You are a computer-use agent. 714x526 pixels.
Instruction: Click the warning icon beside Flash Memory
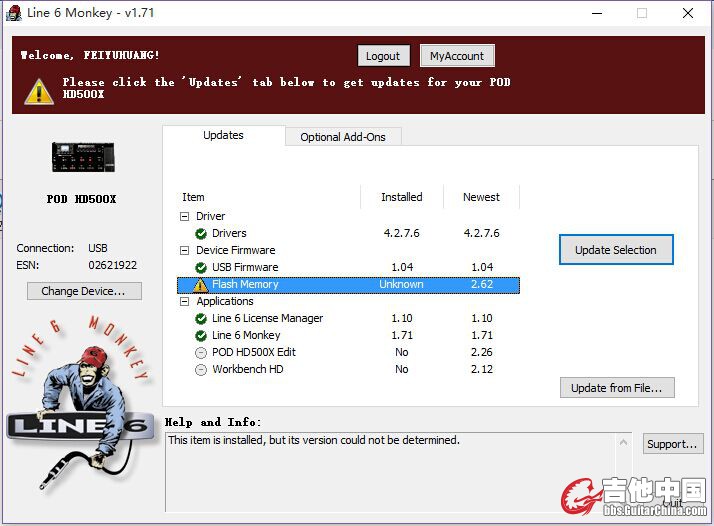[x=200, y=285]
